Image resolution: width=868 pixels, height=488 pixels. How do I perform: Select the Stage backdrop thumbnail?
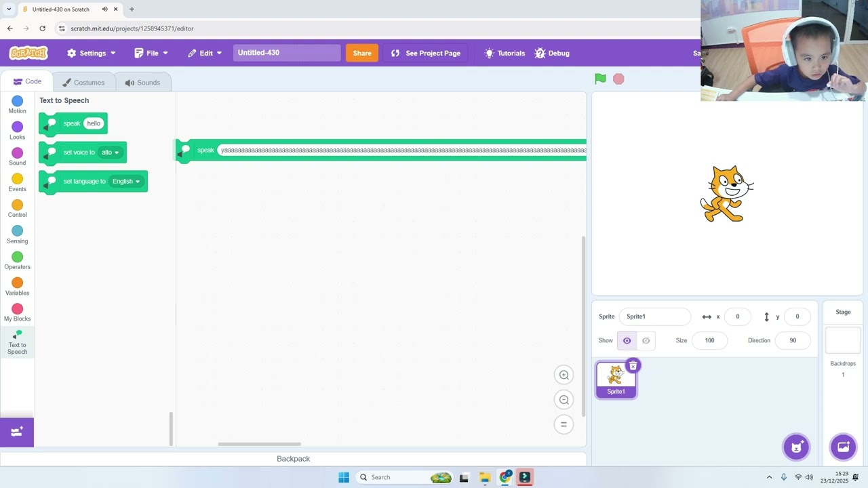point(843,340)
